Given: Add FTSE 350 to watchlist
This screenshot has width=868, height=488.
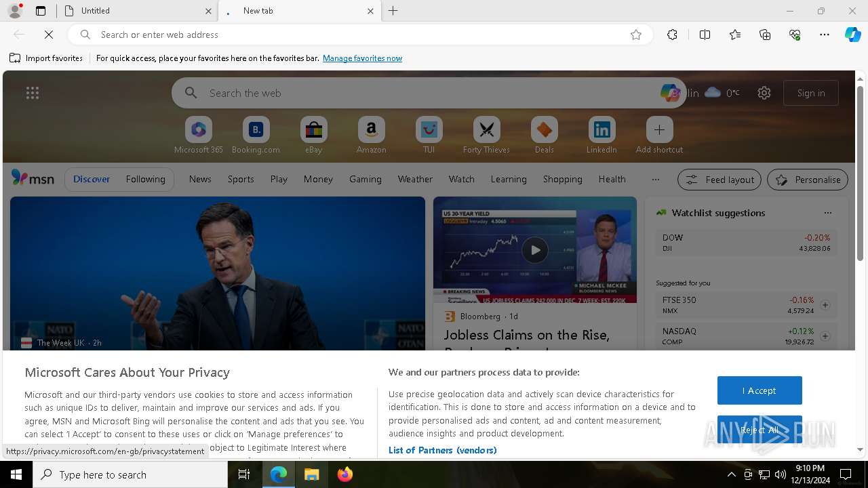Looking at the screenshot, I should pyautogui.click(x=825, y=305).
